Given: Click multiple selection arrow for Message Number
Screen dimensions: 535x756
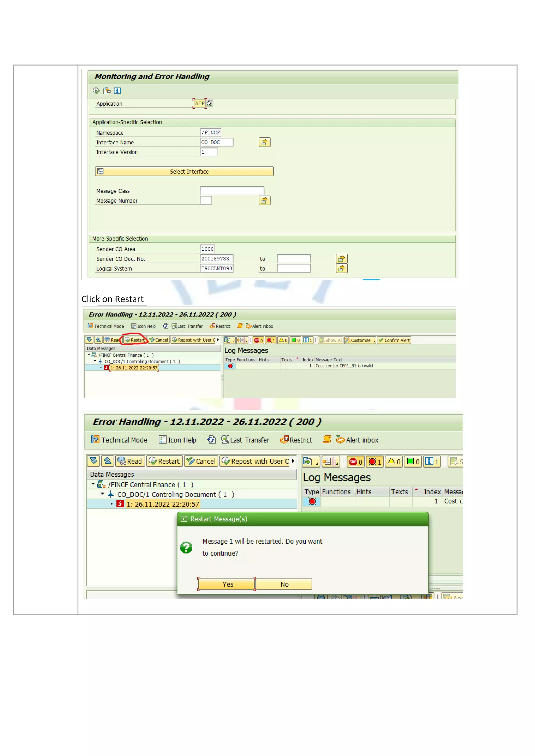Looking at the screenshot, I should click(x=264, y=200).
